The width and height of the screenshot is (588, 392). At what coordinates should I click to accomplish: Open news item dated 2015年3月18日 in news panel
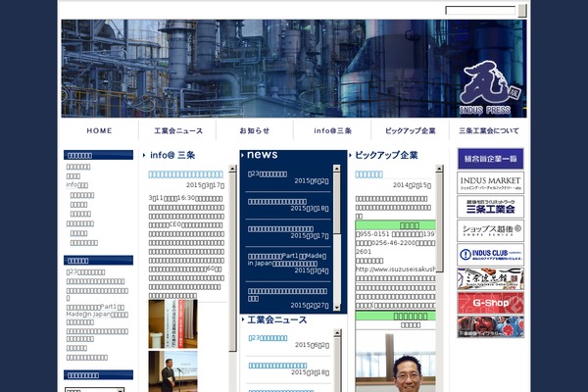[277, 202]
